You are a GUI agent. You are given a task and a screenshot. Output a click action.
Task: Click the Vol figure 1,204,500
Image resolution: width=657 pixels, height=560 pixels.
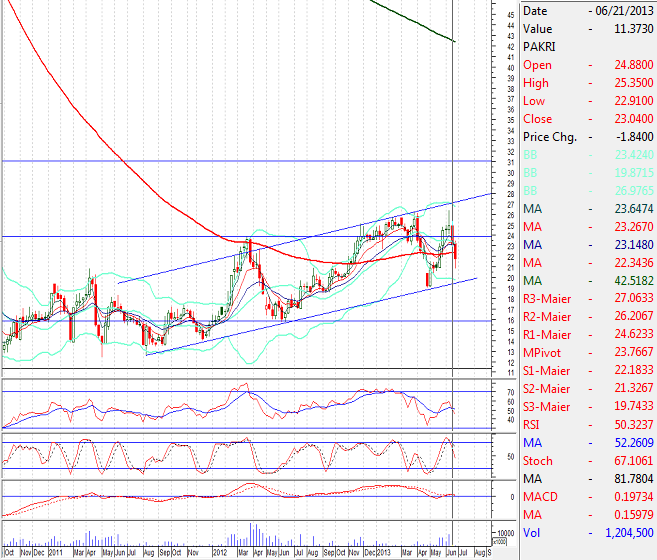click(625, 533)
